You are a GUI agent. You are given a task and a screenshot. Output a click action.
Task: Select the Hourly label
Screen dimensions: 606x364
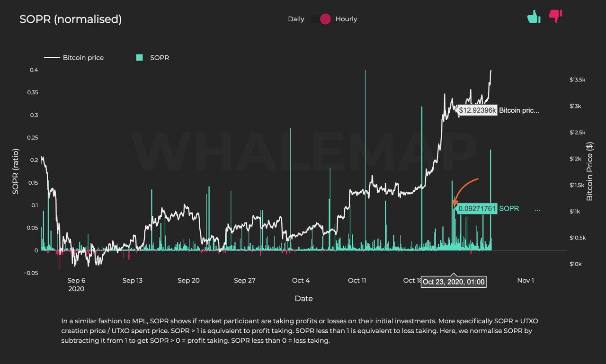click(346, 19)
